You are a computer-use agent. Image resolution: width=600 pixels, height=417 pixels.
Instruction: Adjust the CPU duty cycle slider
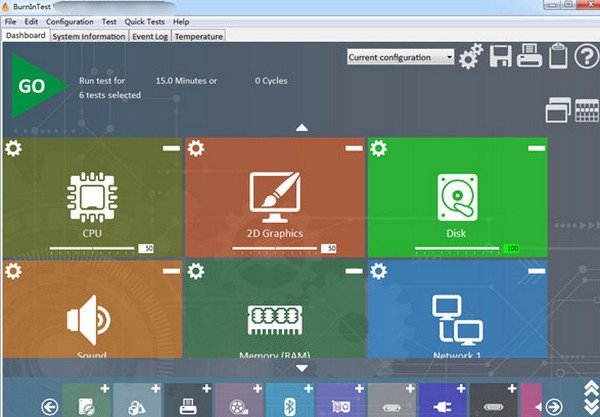pyautogui.click(x=93, y=247)
